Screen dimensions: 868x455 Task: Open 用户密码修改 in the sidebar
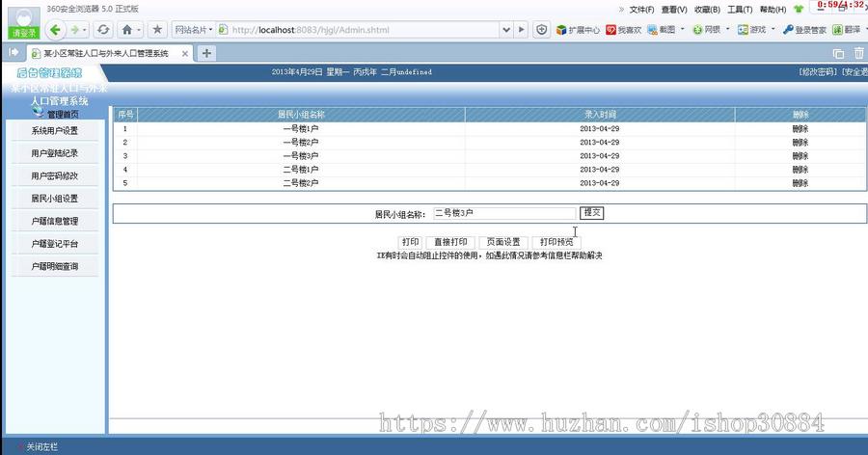pos(54,176)
